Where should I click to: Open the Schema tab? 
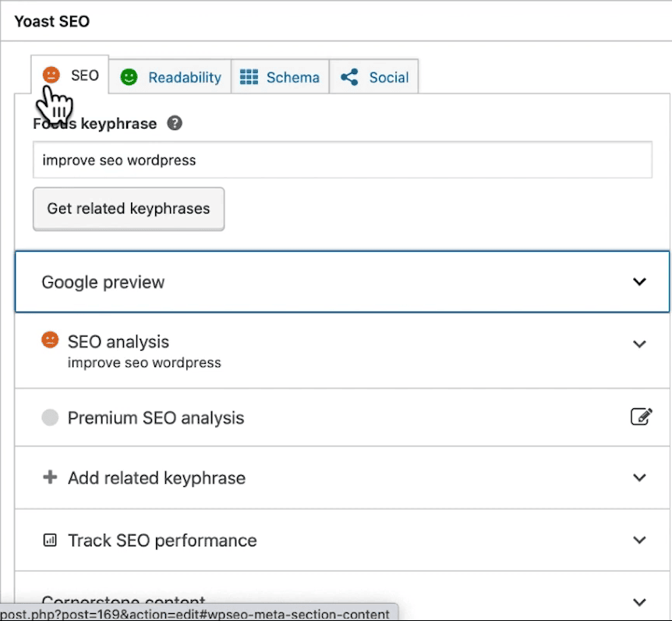pos(280,77)
